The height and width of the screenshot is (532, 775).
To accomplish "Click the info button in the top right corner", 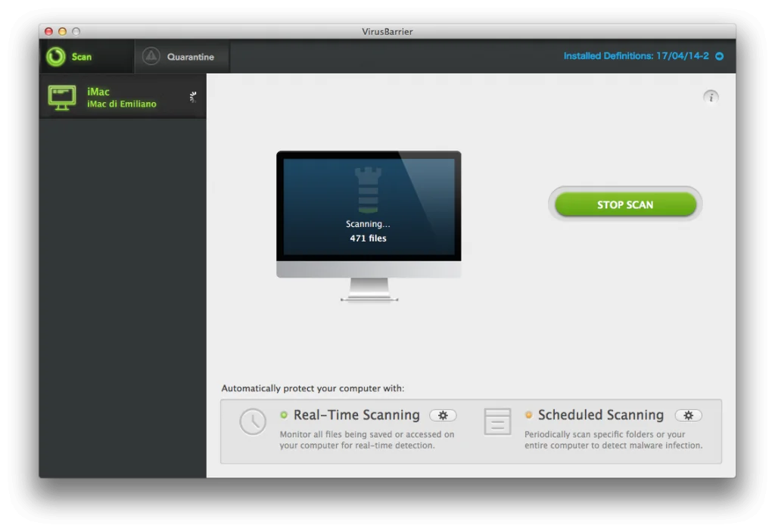I will click(x=710, y=97).
